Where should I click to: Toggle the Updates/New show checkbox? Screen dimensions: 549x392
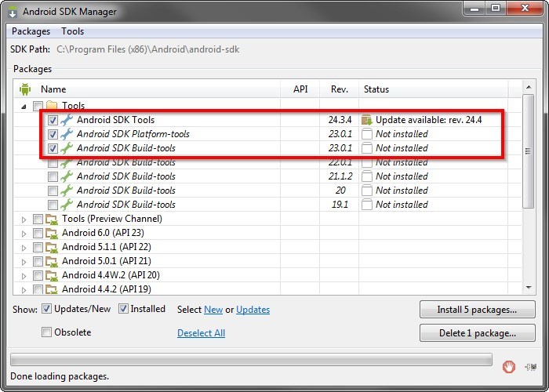click(x=46, y=309)
